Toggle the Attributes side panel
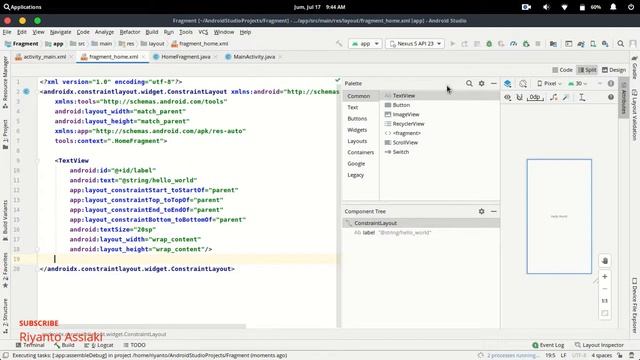The image size is (640, 360). click(x=624, y=98)
